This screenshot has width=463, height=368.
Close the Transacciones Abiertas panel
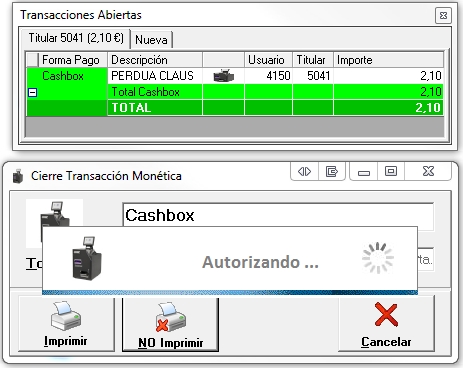click(443, 16)
